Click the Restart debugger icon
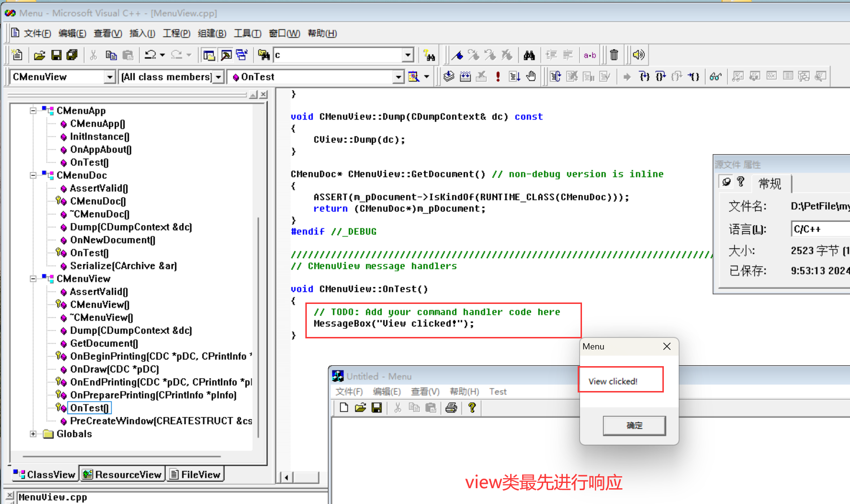This screenshot has width=850, height=504. (x=555, y=76)
